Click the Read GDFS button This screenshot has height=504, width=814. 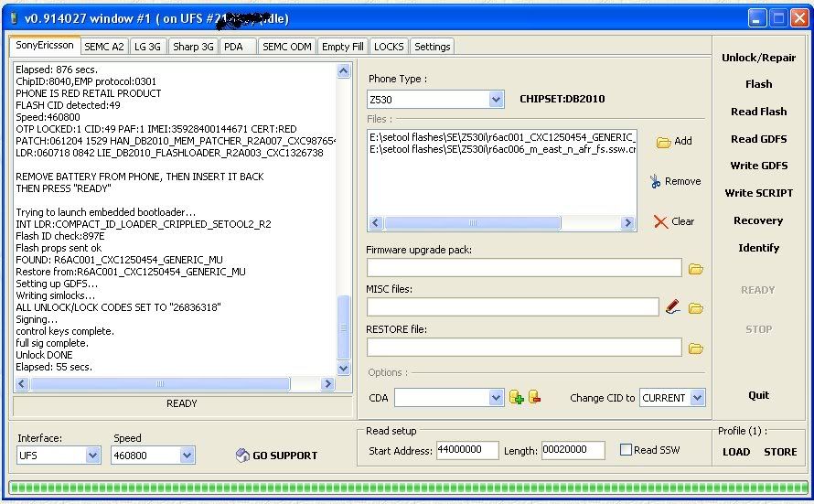point(758,139)
